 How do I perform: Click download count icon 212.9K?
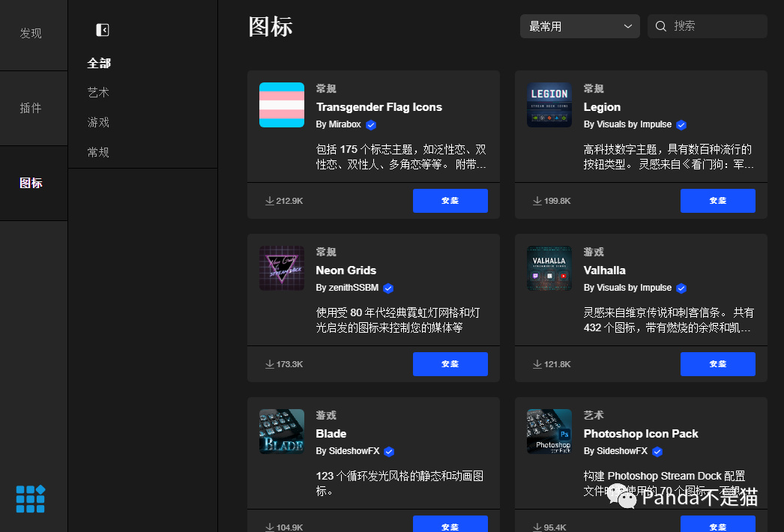tap(270, 201)
